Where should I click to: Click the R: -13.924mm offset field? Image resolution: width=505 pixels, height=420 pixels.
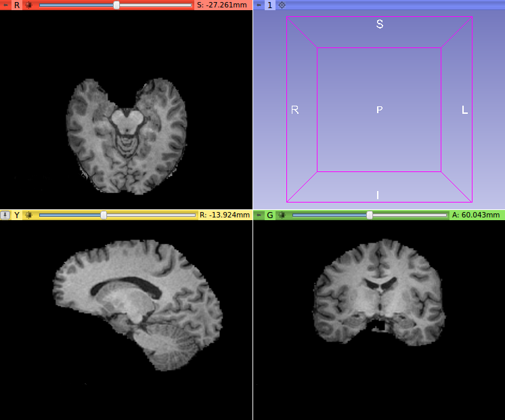point(223,215)
